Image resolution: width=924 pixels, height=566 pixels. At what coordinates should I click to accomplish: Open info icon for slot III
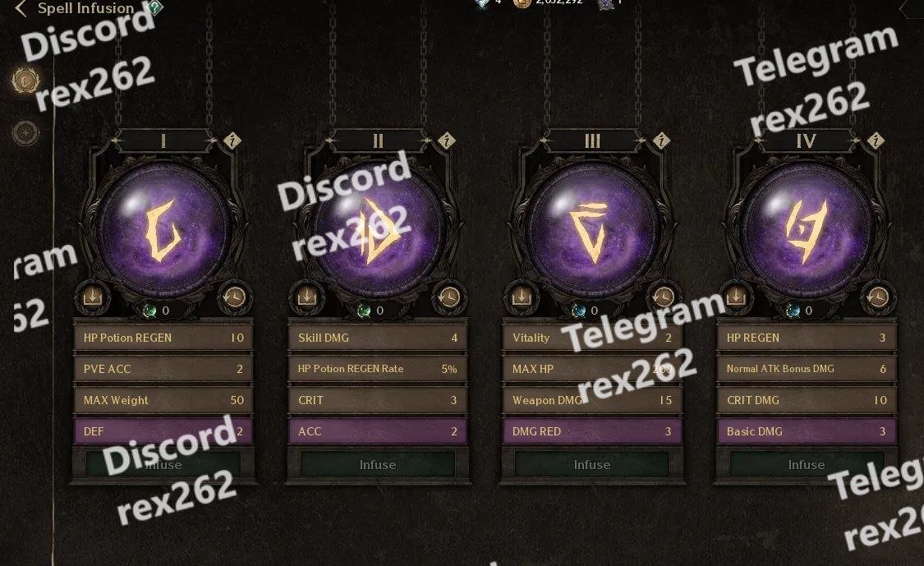click(x=661, y=141)
